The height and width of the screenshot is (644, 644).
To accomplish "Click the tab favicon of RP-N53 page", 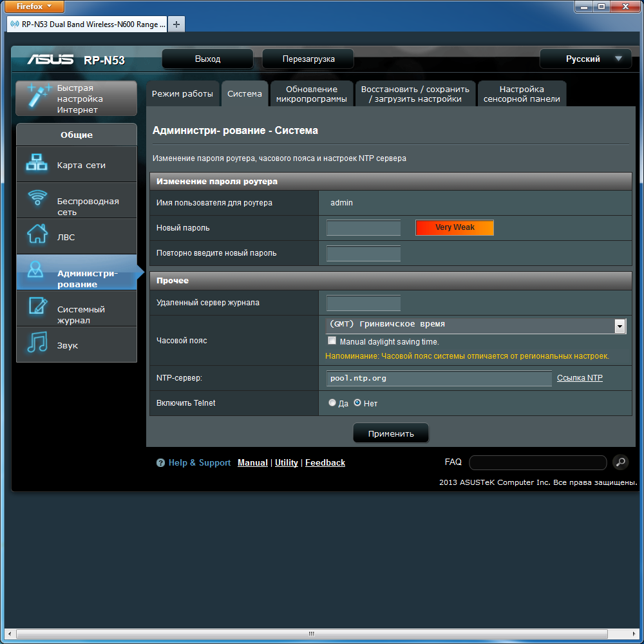I will [15, 24].
